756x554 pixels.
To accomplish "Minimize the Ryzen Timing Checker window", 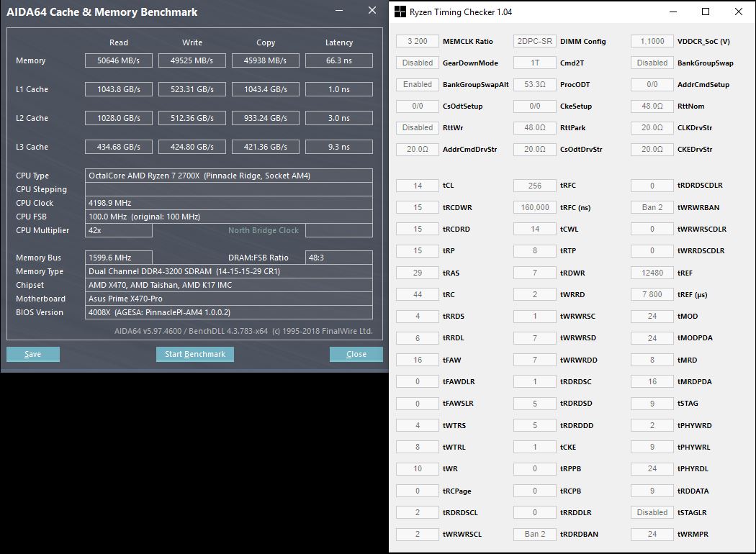I will tap(673, 12).
